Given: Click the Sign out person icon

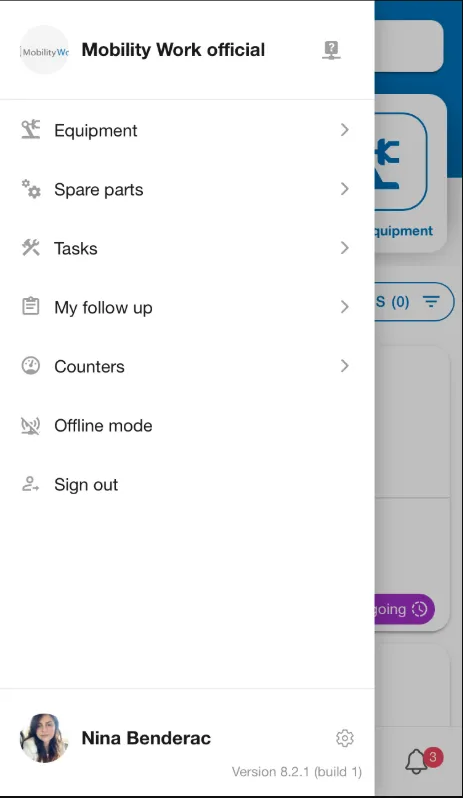Looking at the screenshot, I should point(31,484).
